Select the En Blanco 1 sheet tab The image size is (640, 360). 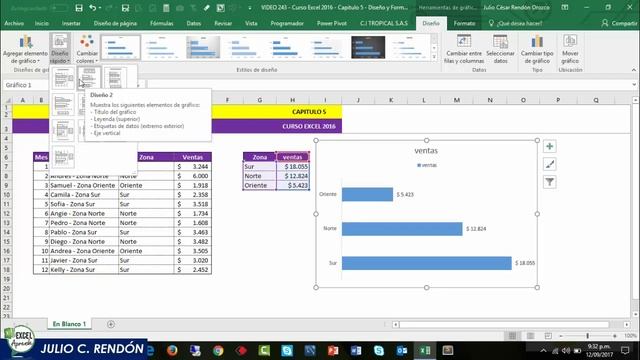point(69,324)
